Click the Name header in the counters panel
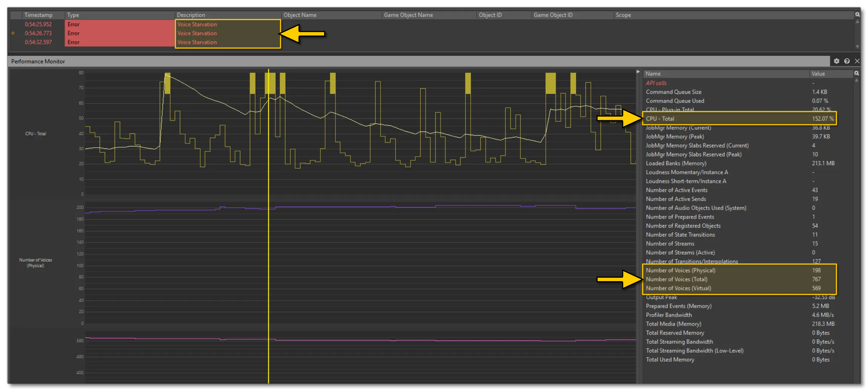 tap(653, 73)
